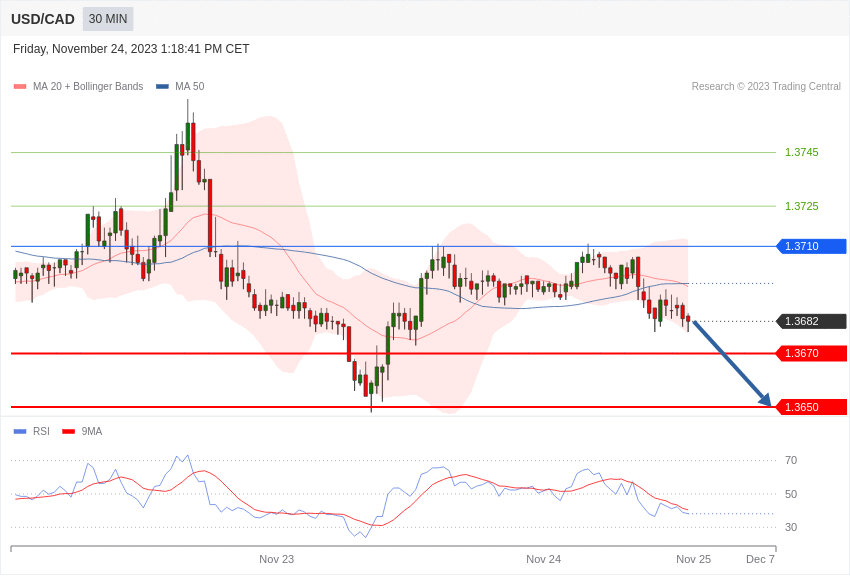Click the 9MA red legend swatch
Image resolution: width=850 pixels, height=576 pixels.
[68, 431]
